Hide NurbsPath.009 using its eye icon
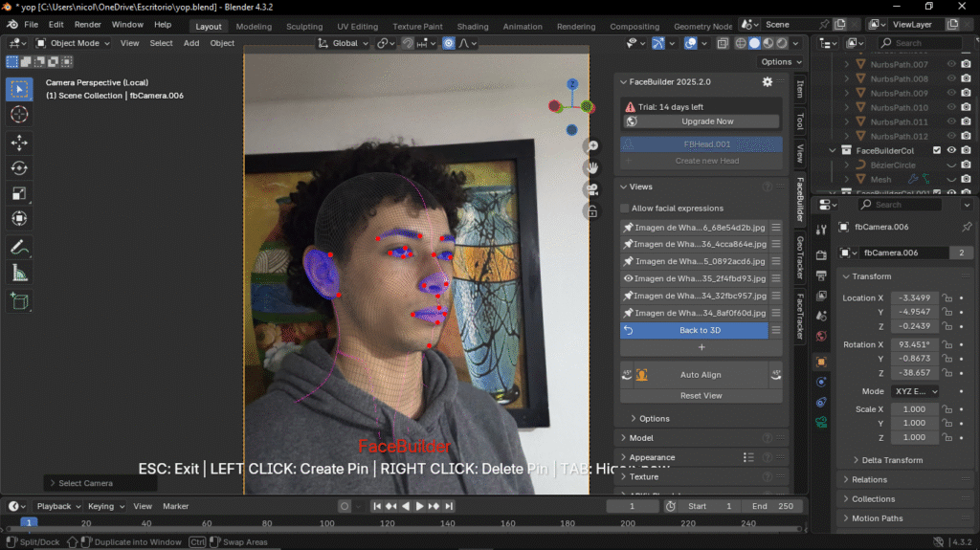 951,93
